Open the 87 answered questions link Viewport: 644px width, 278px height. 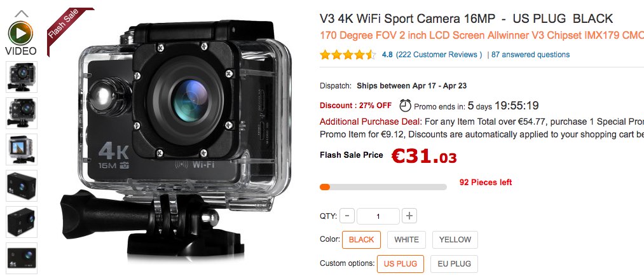[x=530, y=55]
